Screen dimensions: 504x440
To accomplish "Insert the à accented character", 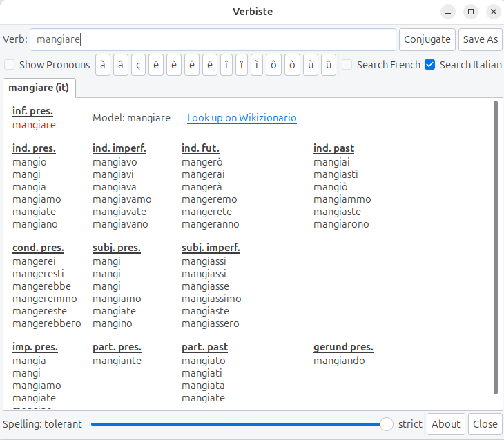I will click(103, 65).
